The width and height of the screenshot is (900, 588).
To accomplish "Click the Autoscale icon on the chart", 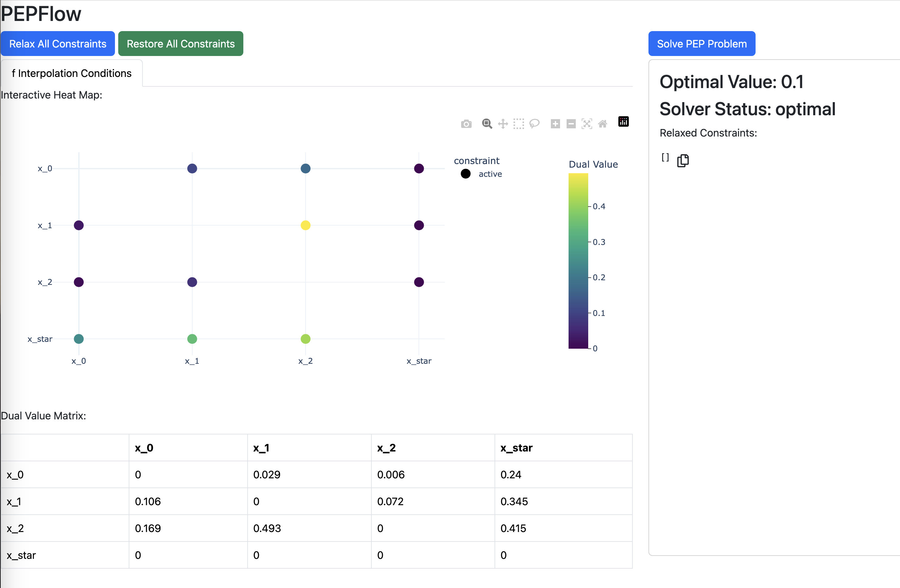I will click(x=587, y=124).
